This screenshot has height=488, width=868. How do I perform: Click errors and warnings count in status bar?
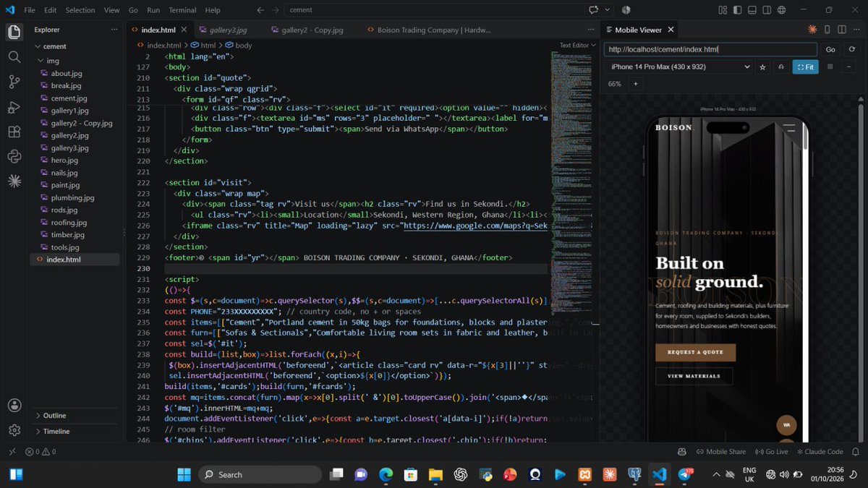tap(41, 452)
